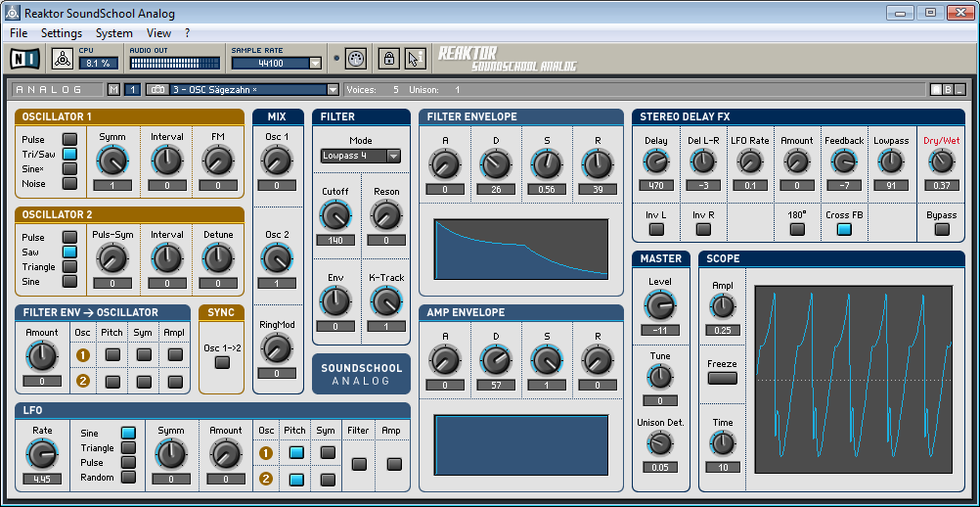
Task: Toggle the padlock panel lock icon
Action: 388,59
